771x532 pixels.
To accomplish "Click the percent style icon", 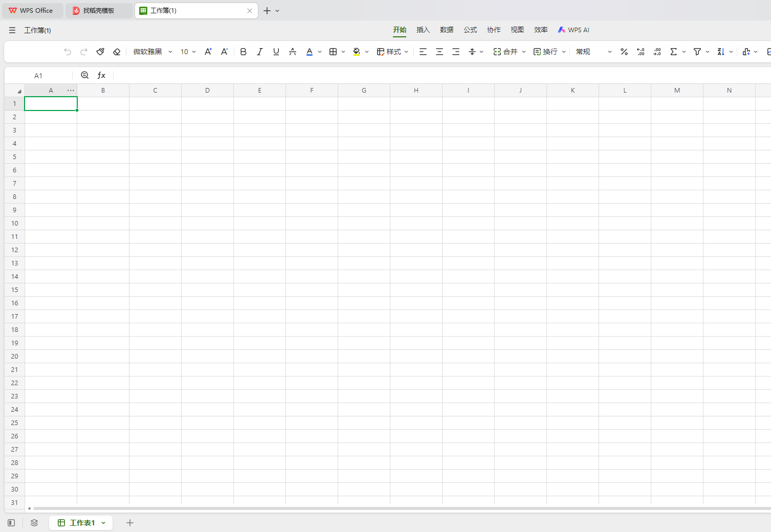I will [x=624, y=52].
